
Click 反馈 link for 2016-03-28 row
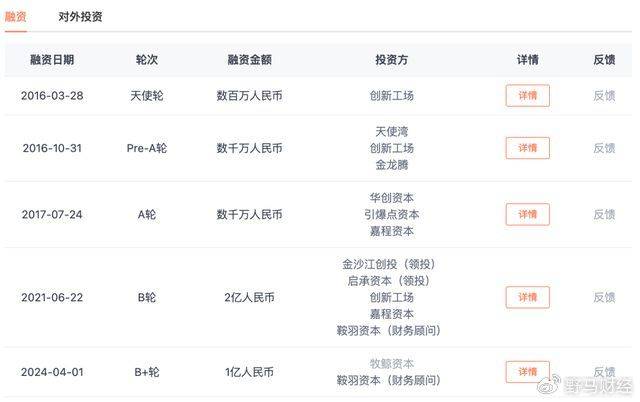604,96
